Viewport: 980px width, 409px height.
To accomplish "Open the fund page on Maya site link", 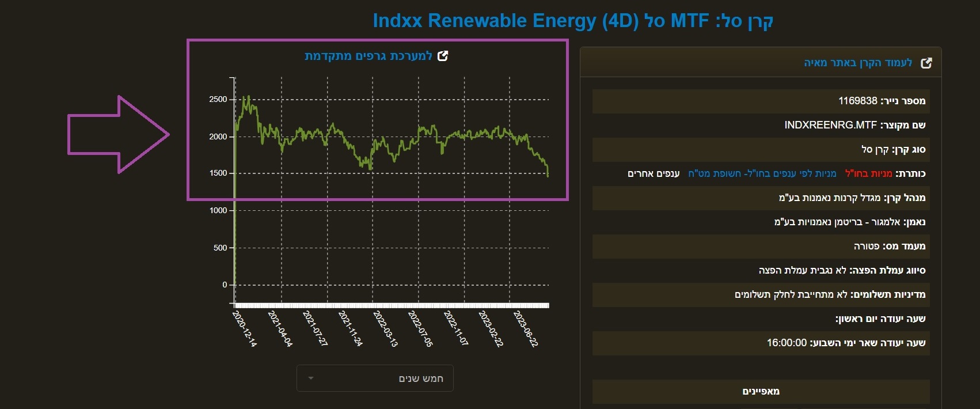I will [x=858, y=63].
